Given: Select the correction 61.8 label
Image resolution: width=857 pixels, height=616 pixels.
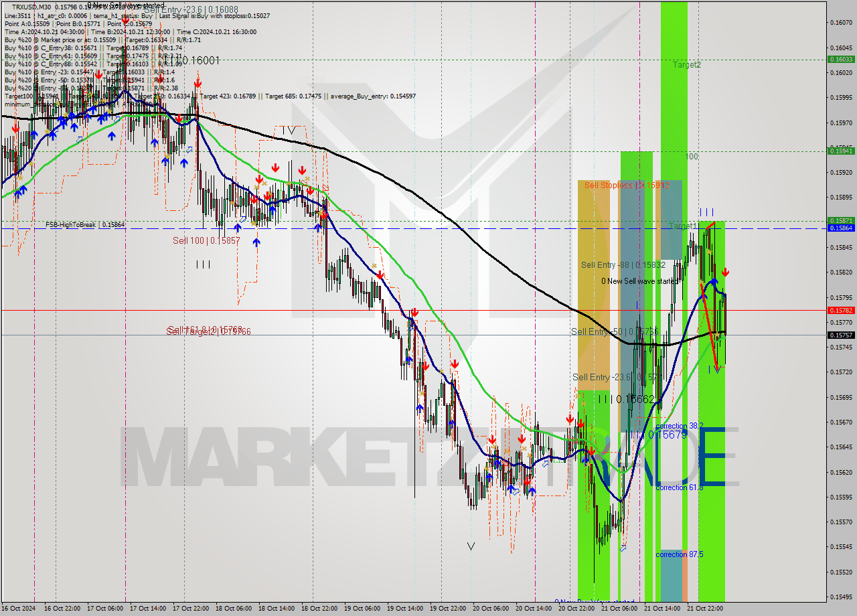Looking at the screenshot, I should pos(680,487).
